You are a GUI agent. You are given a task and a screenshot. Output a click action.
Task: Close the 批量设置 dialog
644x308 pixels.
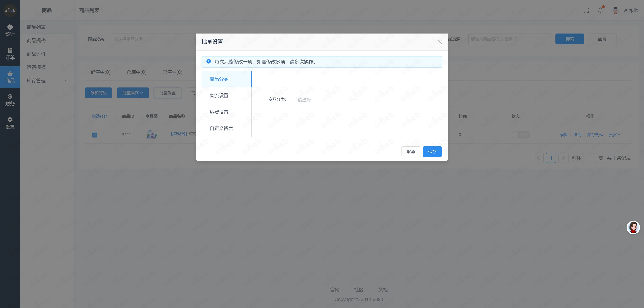point(440,42)
